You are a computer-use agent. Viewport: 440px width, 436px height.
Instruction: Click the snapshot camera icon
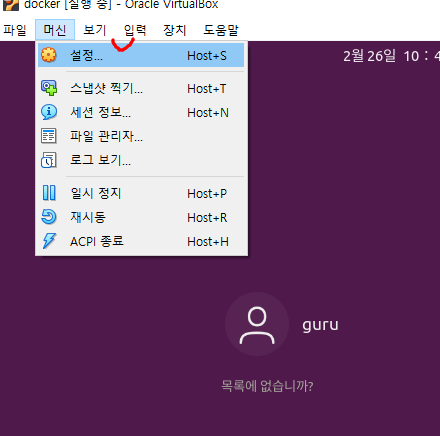coord(49,88)
